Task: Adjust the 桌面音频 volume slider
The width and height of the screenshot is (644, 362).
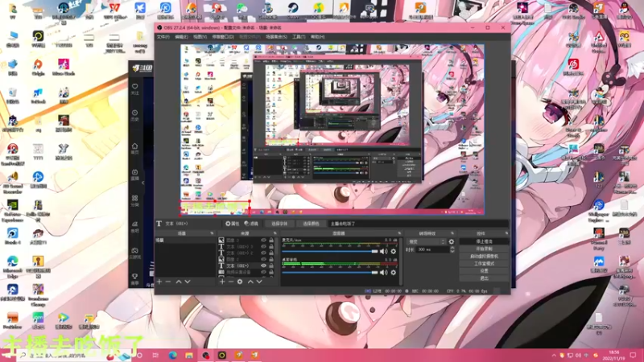Action: coord(330,273)
